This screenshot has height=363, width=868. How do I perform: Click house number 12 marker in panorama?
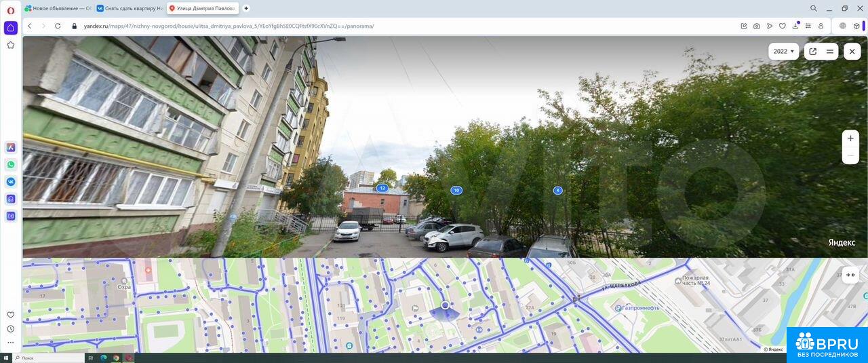click(382, 188)
